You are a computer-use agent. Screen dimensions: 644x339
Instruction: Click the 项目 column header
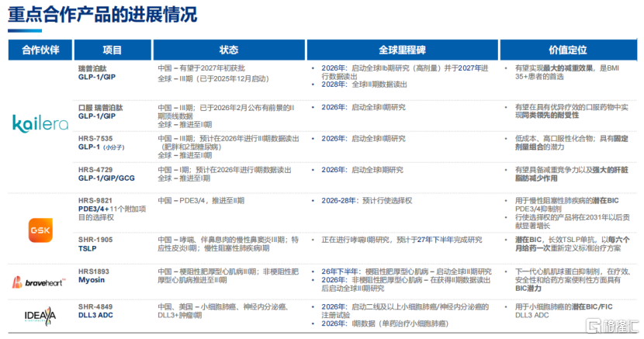pos(113,50)
